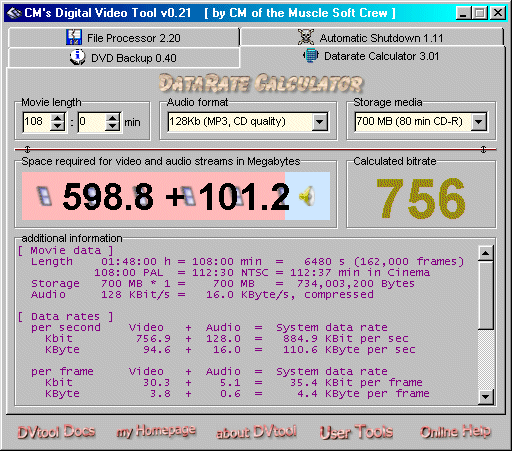Open the Storage media dropdown
The width and height of the screenshot is (512, 451).
tap(478, 122)
